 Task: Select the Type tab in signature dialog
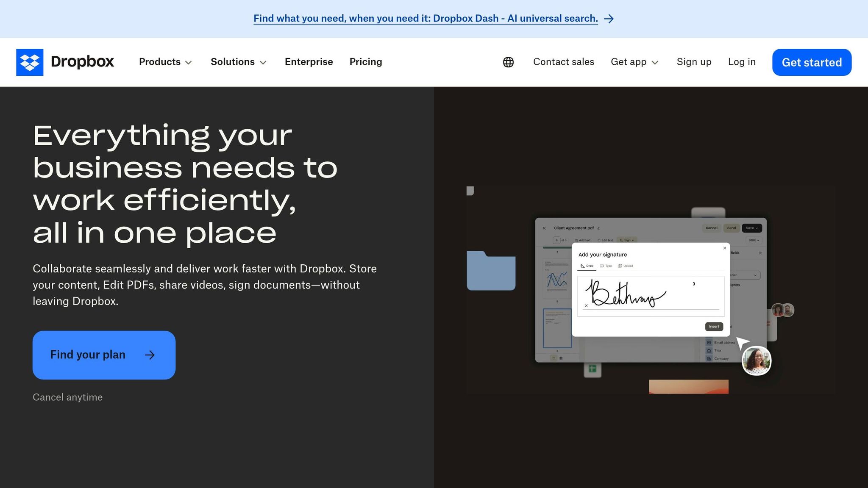coord(606,266)
